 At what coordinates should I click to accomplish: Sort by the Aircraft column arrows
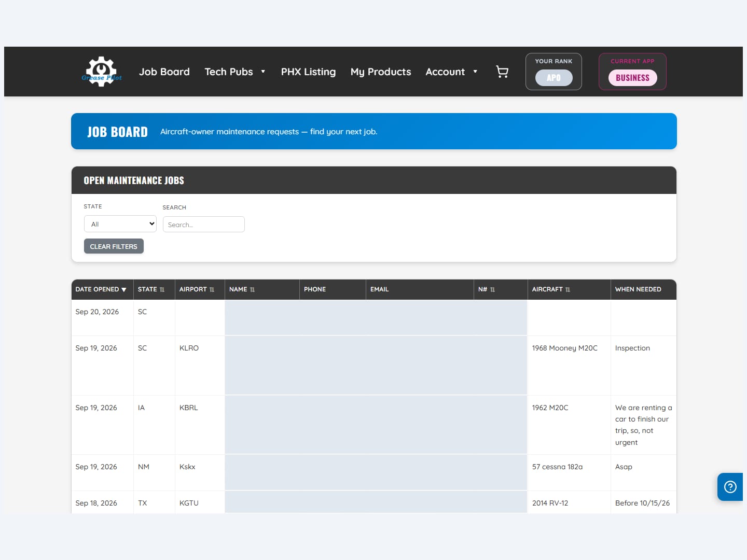point(568,290)
